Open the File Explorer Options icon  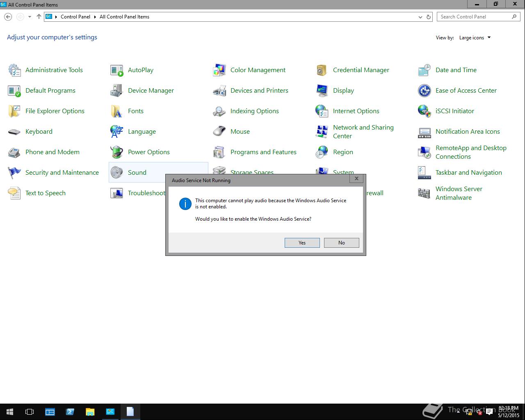(14, 111)
